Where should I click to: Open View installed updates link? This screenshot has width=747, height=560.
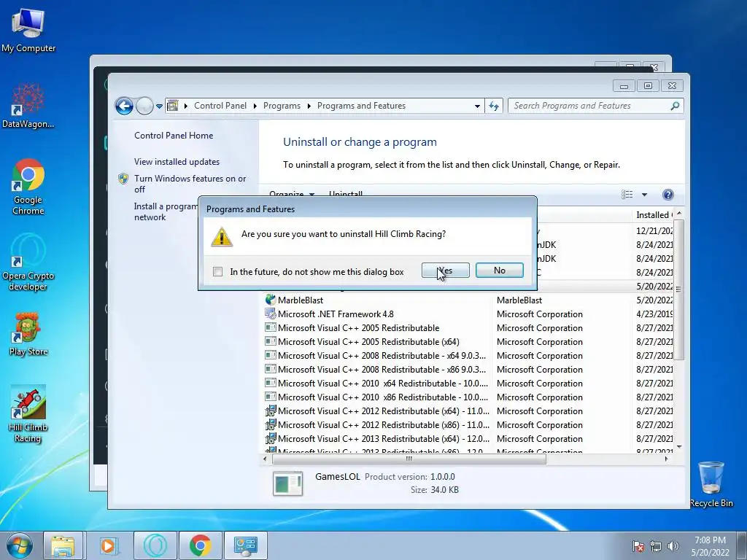point(177,161)
